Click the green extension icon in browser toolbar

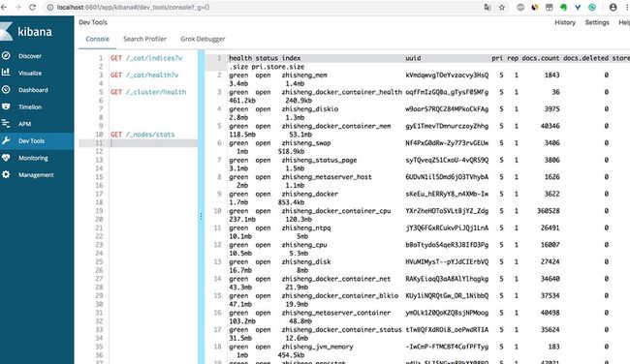(563, 7)
